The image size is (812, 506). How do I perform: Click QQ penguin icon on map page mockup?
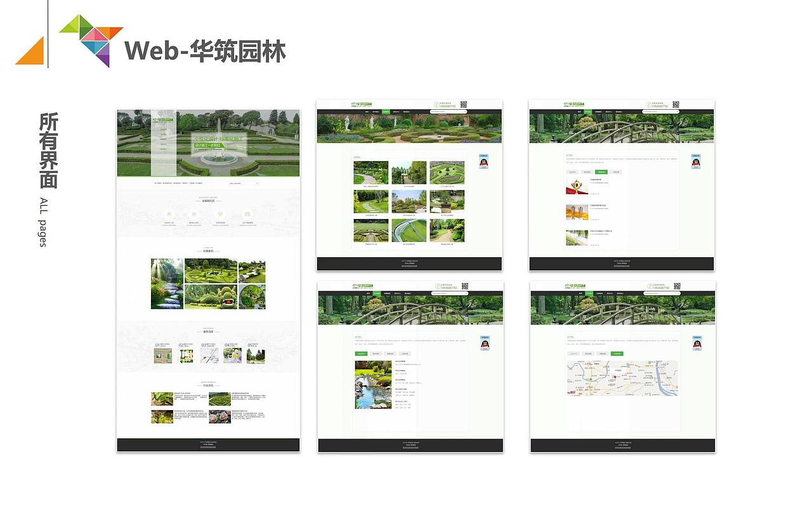[x=697, y=343]
